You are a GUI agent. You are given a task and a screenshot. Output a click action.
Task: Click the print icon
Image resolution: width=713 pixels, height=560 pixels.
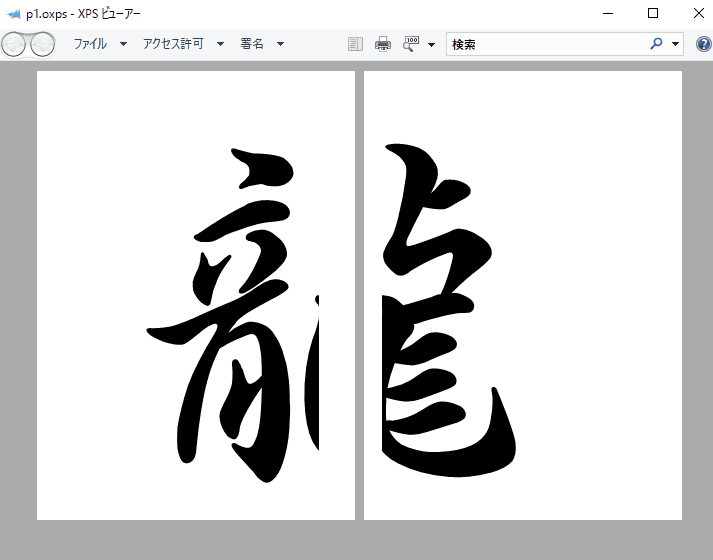(x=382, y=44)
